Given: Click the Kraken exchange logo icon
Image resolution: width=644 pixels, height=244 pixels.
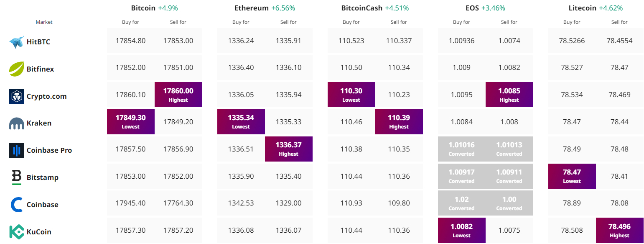Looking at the screenshot, I should (x=17, y=123).
